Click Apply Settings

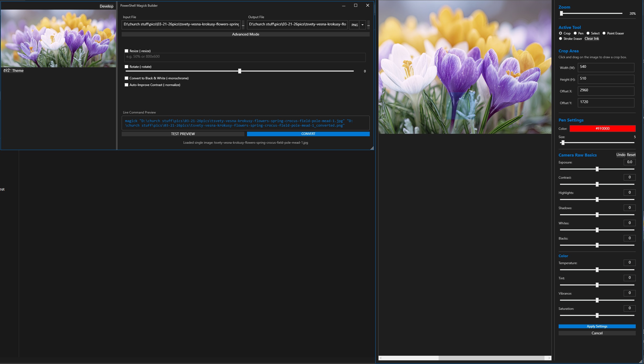[x=597, y=326]
